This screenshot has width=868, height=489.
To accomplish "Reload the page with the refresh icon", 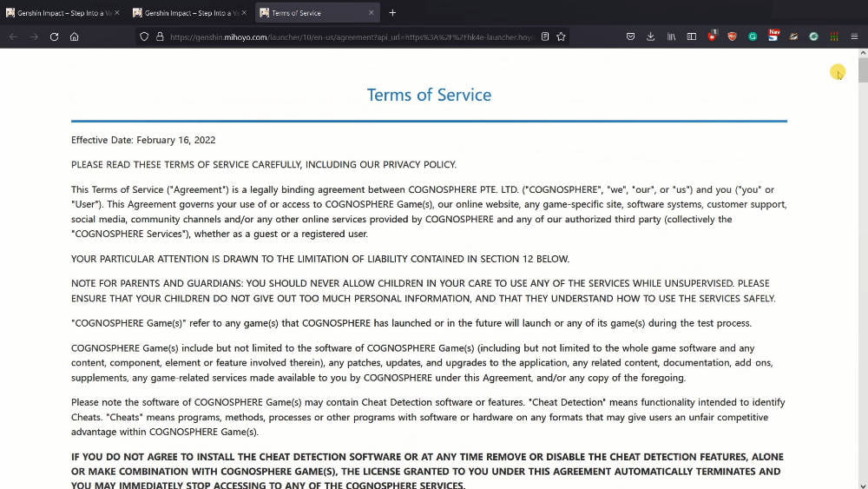I will [x=54, y=36].
